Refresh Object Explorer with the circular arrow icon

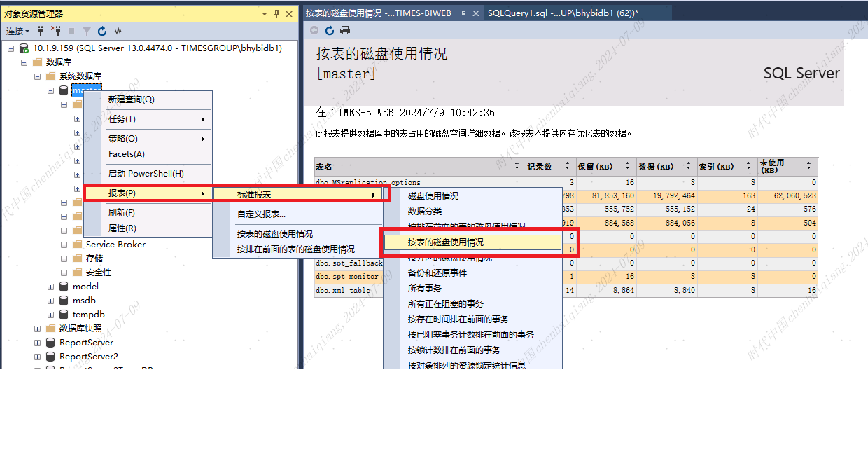(x=102, y=31)
